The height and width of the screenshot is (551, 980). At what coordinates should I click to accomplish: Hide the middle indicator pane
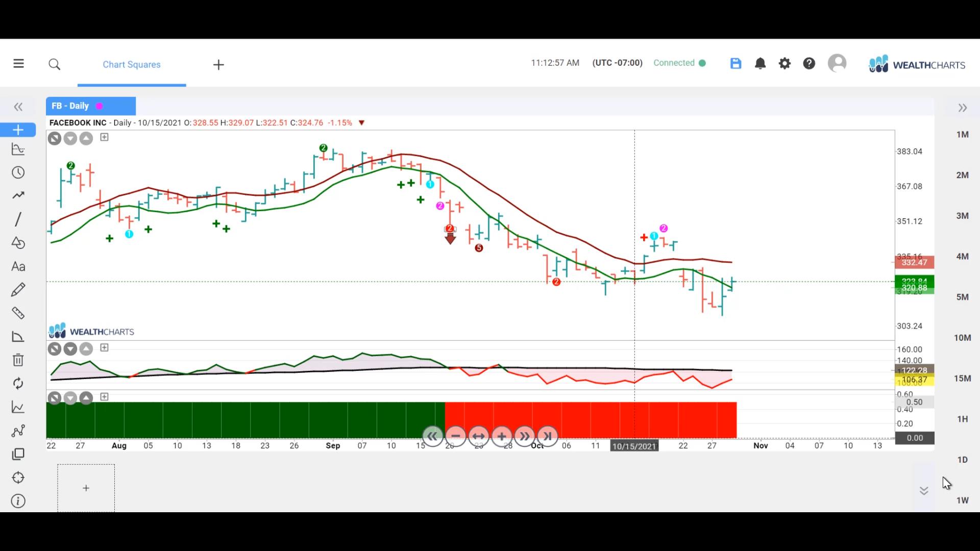pyautogui.click(x=55, y=349)
